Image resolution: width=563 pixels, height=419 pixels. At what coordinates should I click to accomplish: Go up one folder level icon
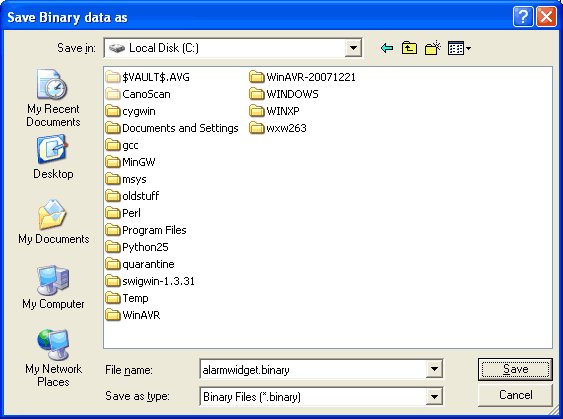(x=409, y=48)
